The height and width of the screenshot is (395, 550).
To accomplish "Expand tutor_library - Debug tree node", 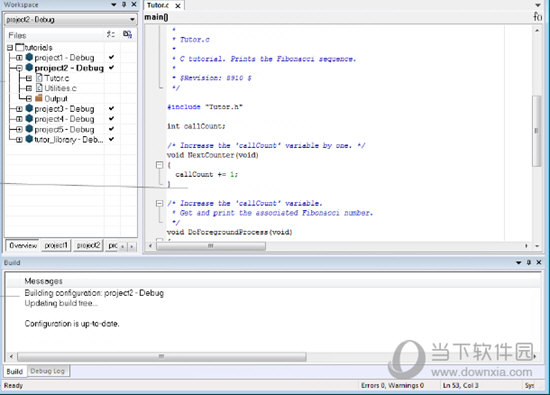I will [x=19, y=140].
